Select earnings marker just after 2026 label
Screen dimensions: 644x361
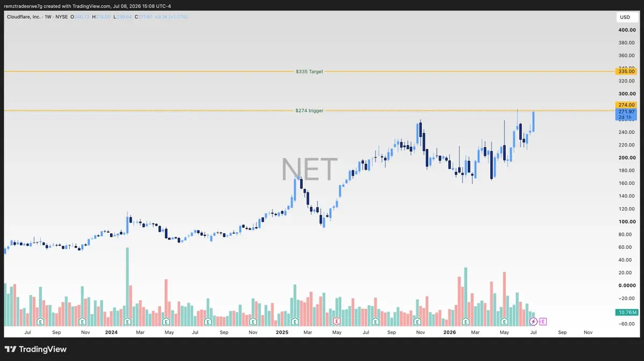point(465,321)
